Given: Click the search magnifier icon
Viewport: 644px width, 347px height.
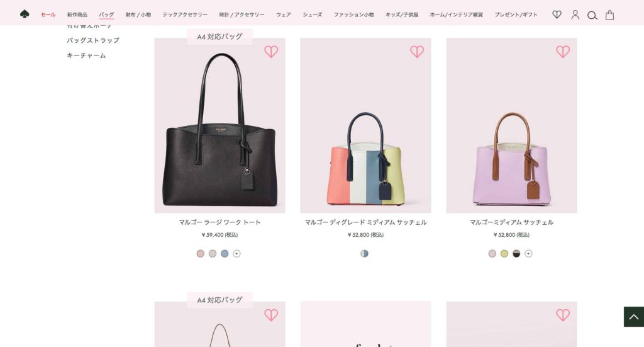Looking at the screenshot, I should 592,16.
